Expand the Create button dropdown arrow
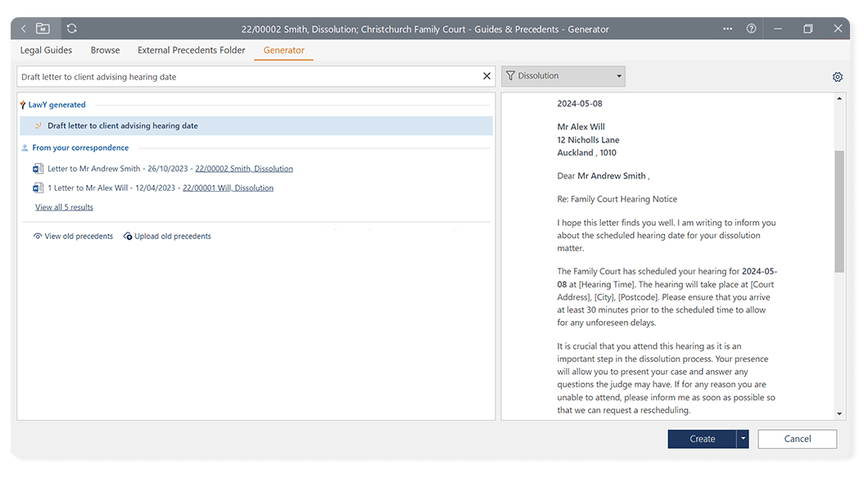 (x=743, y=439)
